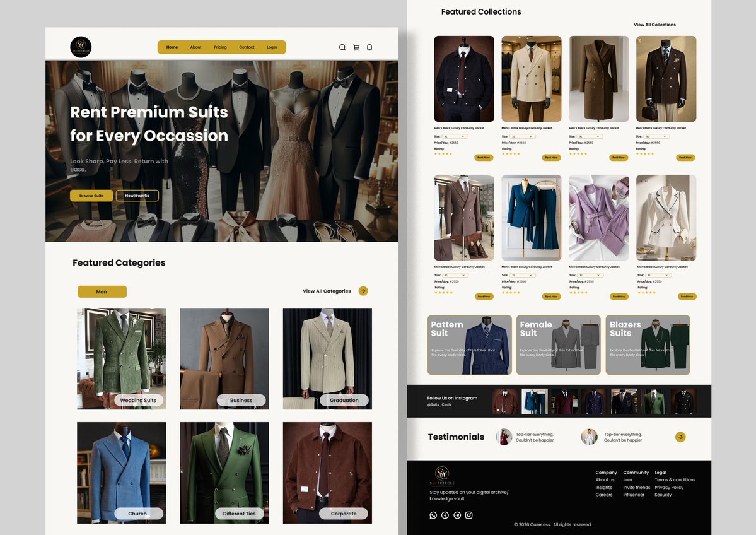Screen dimensions: 756x535
Task: Open Size dropdown under the lilac pantsuit
Action: pos(590,276)
